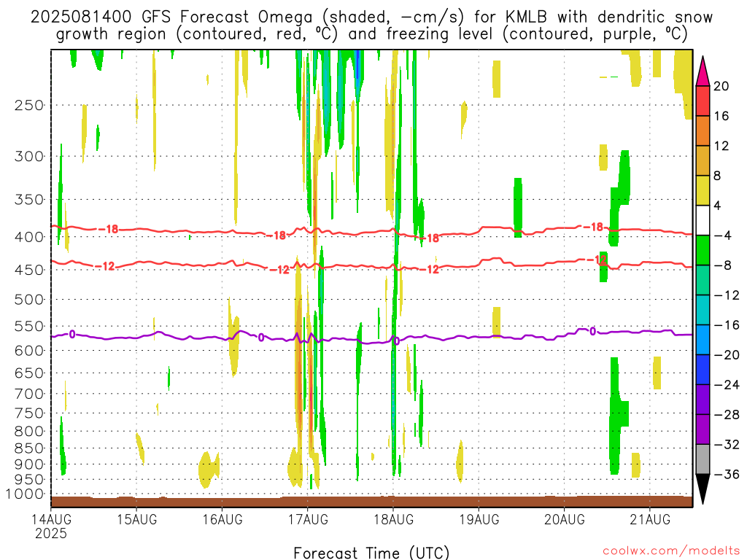Click the orange swatch between 12 and 16
Screen dimensions: 747x560
tap(703, 131)
